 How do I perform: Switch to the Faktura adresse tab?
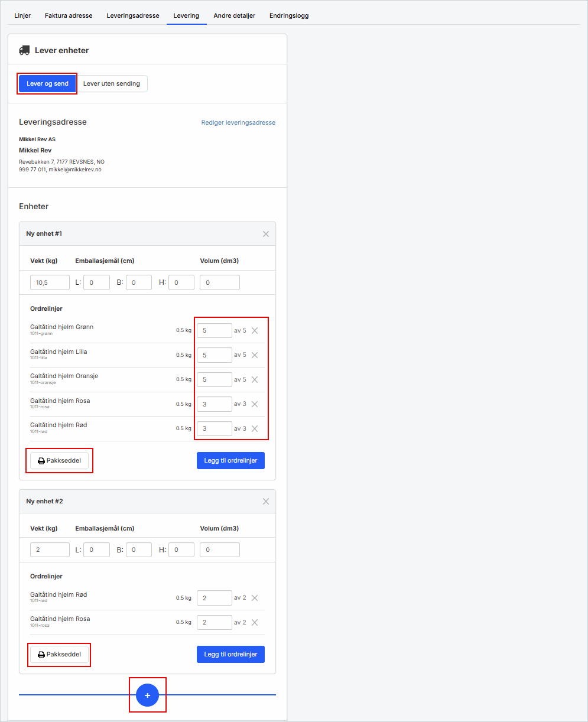(69, 15)
